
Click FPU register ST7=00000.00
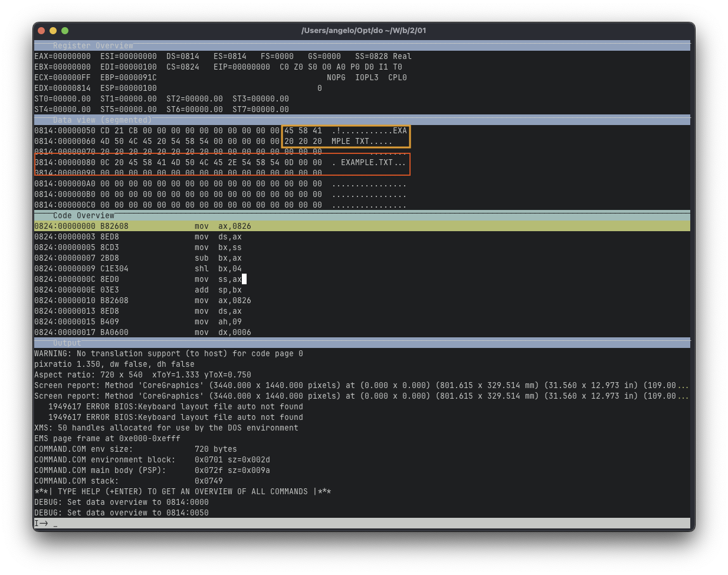(x=261, y=109)
